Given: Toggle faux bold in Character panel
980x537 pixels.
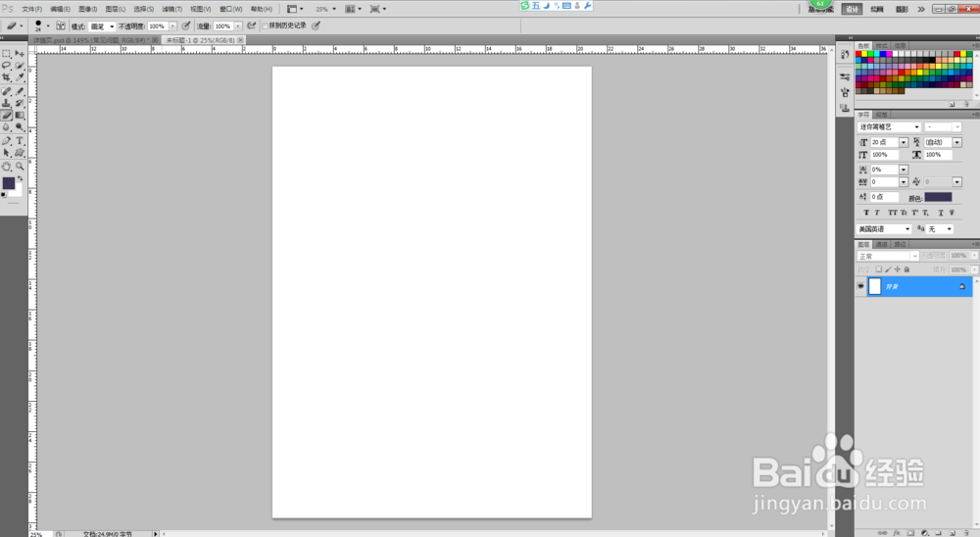Looking at the screenshot, I should [x=866, y=213].
